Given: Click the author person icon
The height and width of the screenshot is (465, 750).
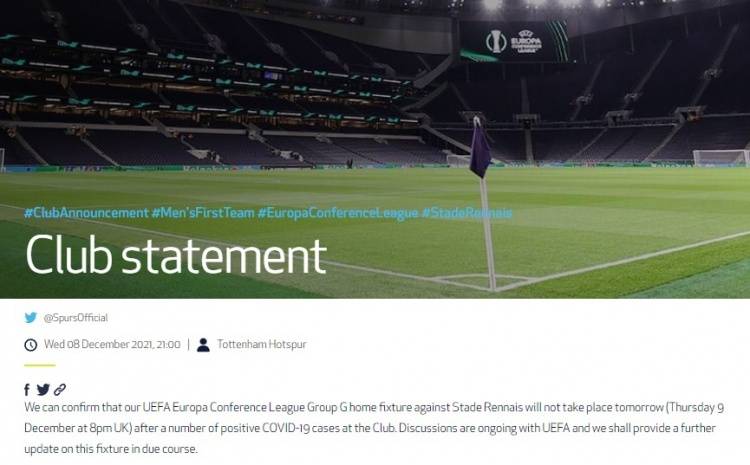Looking at the screenshot, I should tap(203, 345).
